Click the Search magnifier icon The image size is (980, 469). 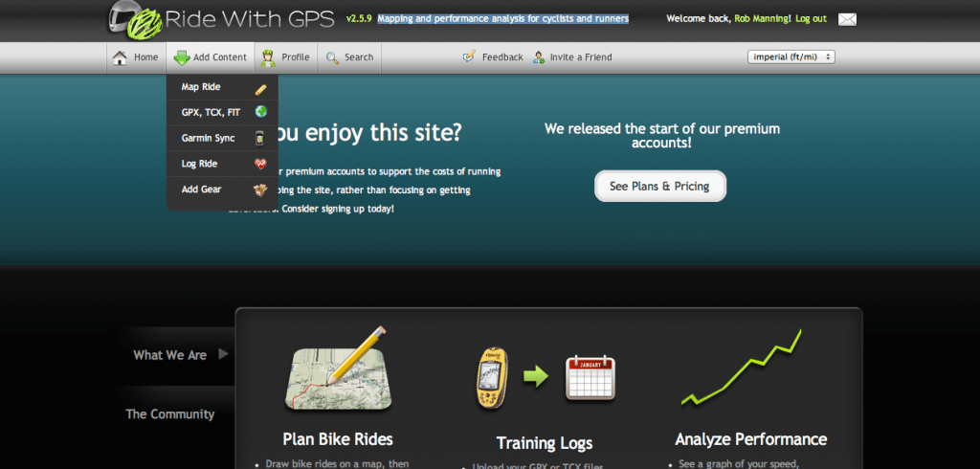[332, 57]
